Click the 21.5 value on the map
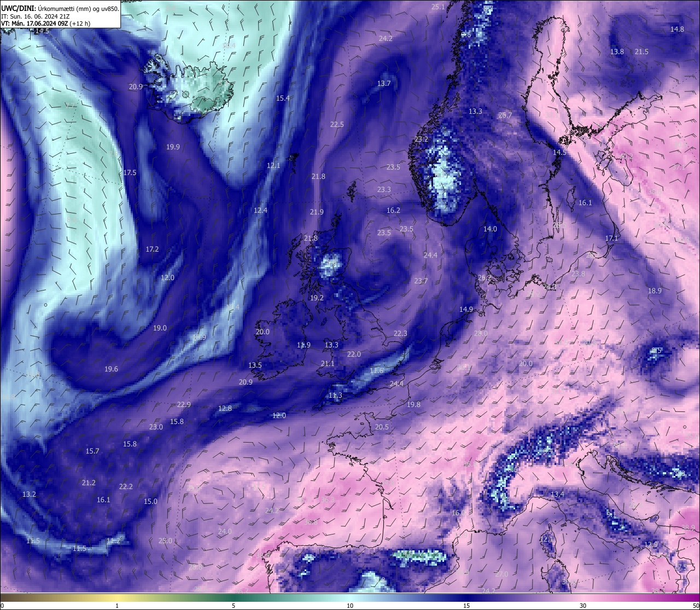 pos(641,51)
